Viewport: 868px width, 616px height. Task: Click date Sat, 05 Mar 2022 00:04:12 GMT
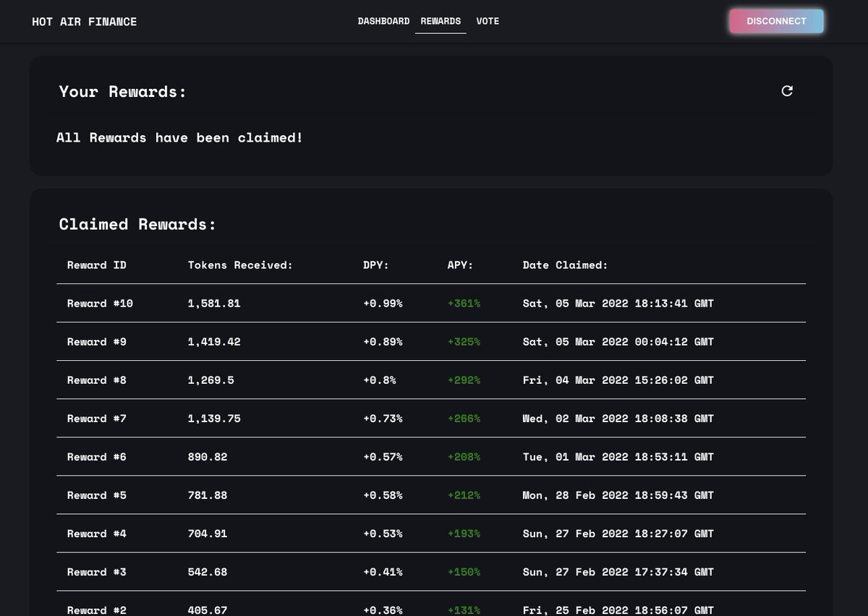618,342
